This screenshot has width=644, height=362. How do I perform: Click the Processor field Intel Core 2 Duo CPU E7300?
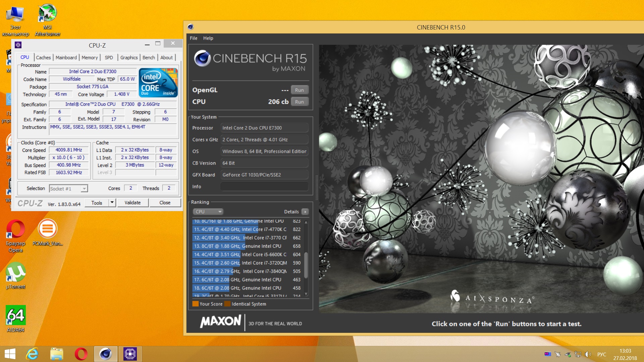coord(264,128)
